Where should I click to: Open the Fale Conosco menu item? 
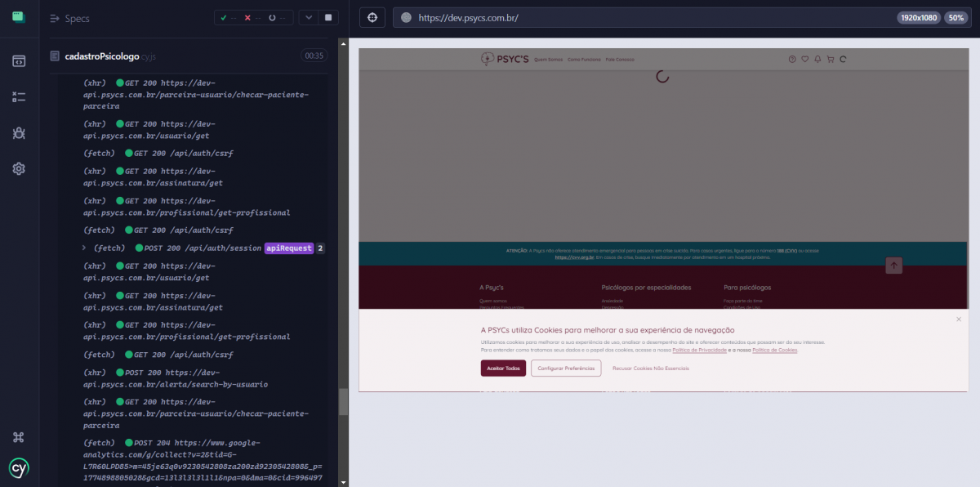tap(620, 60)
